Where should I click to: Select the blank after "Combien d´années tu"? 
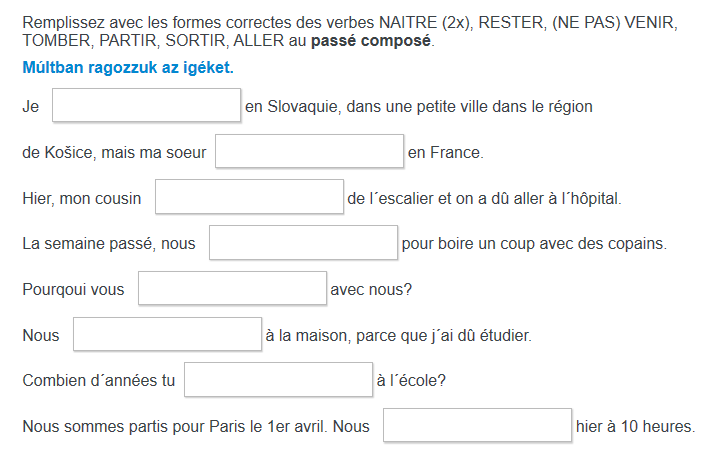278,380
